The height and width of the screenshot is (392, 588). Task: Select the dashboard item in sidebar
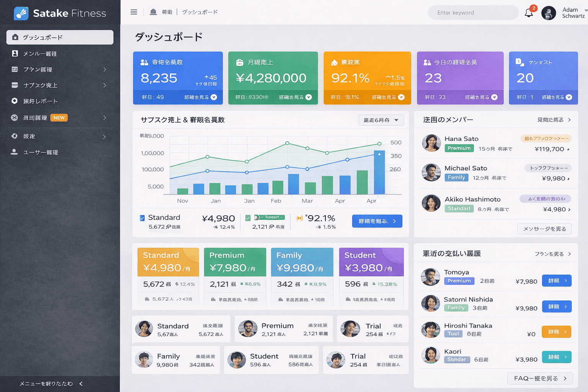[x=60, y=38]
